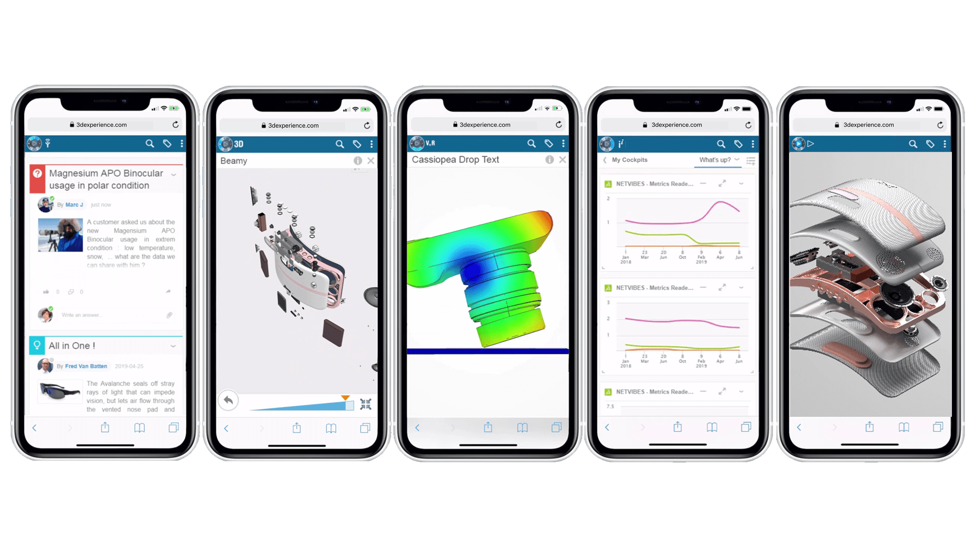Select the My Cockpits tab on phone four
Image resolution: width=980 pixels, height=551 pixels.
tap(626, 160)
